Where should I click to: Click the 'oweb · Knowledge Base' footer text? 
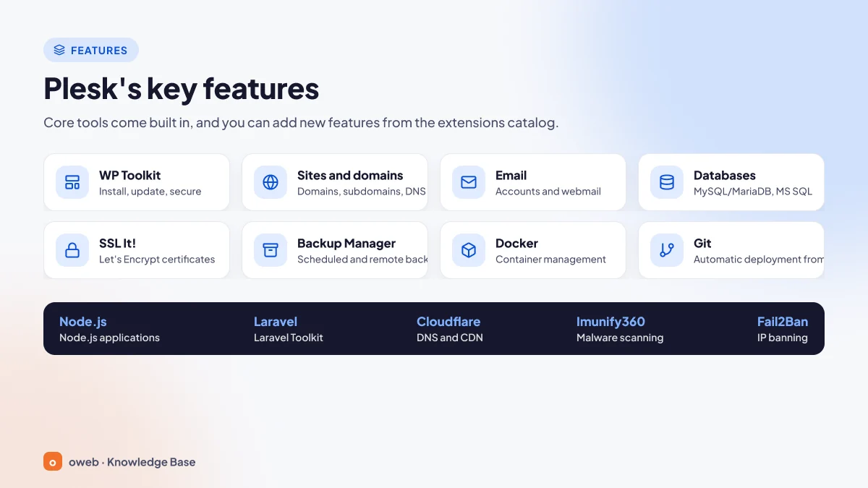(x=132, y=462)
